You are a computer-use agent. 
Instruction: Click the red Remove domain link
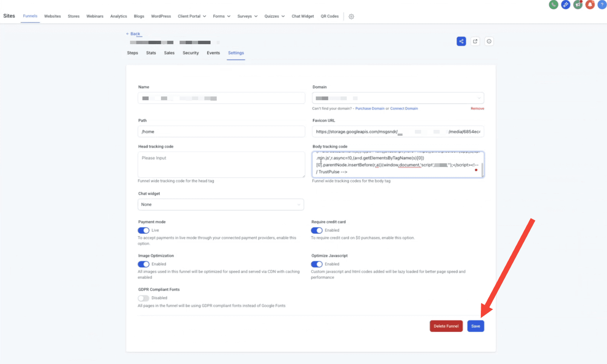[x=477, y=109]
